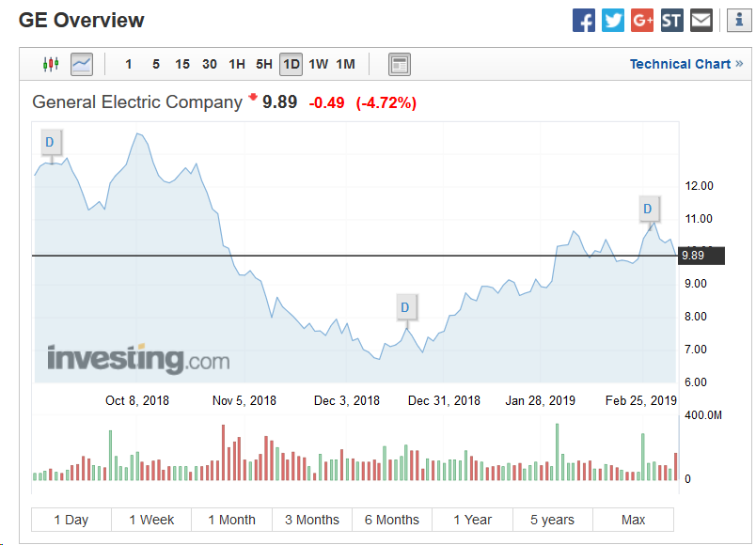Click the dividend marker at the chart start

[50, 142]
